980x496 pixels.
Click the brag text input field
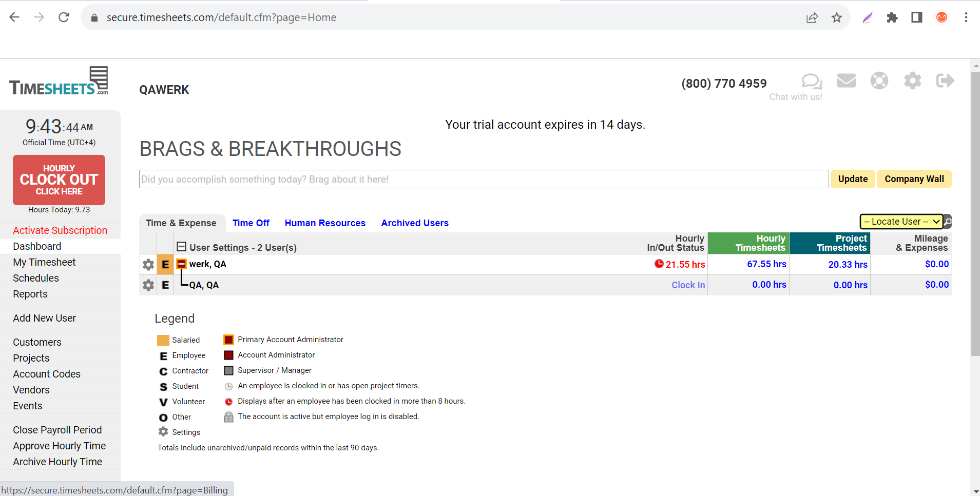coord(484,179)
